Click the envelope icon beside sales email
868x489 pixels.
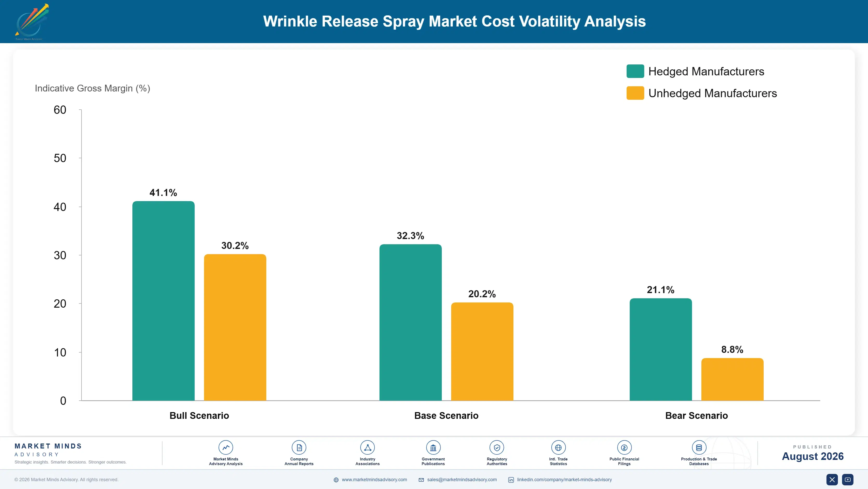[x=421, y=480]
